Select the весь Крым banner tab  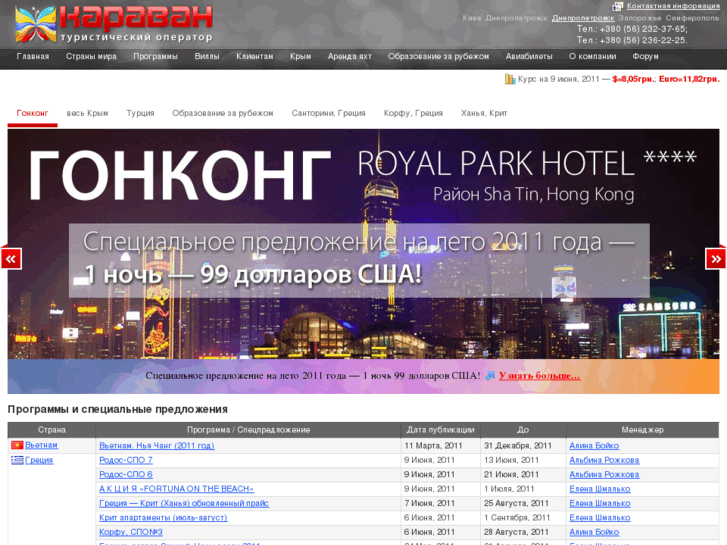[87, 113]
